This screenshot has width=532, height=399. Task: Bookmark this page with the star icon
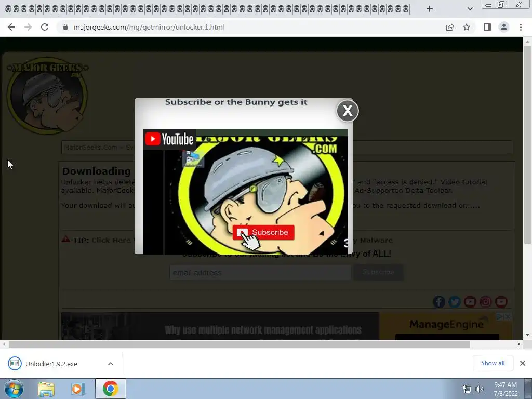tap(467, 27)
